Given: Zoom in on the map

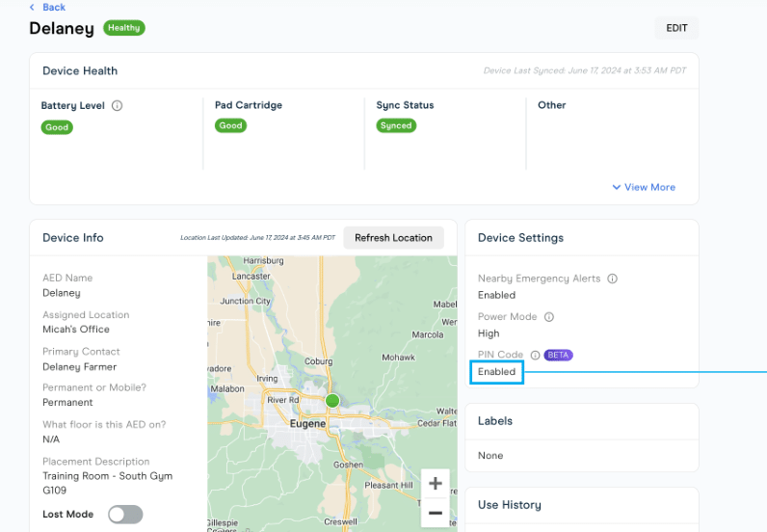Looking at the screenshot, I should [436, 484].
